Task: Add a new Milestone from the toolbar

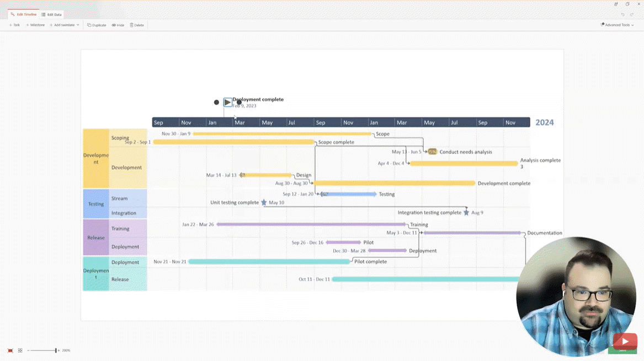Action: coord(35,25)
